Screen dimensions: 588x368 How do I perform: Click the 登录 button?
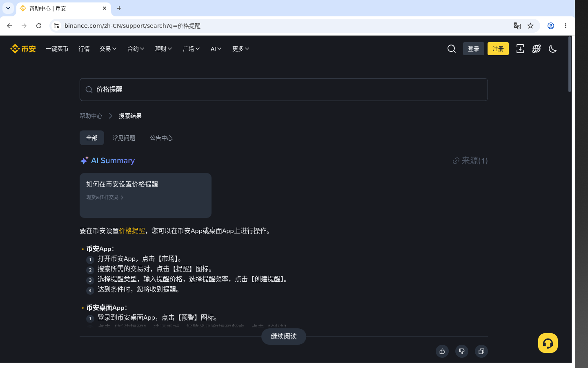click(x=474, y=49)
